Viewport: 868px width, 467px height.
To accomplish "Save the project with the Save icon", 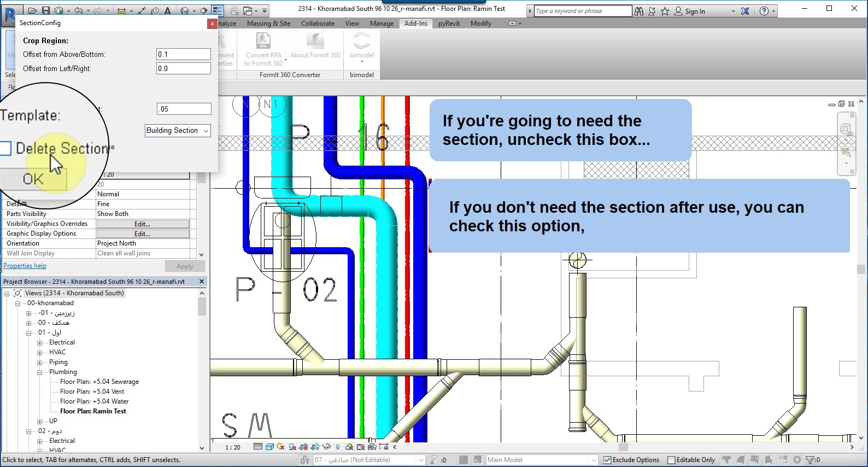I will (x=46, y=10).
